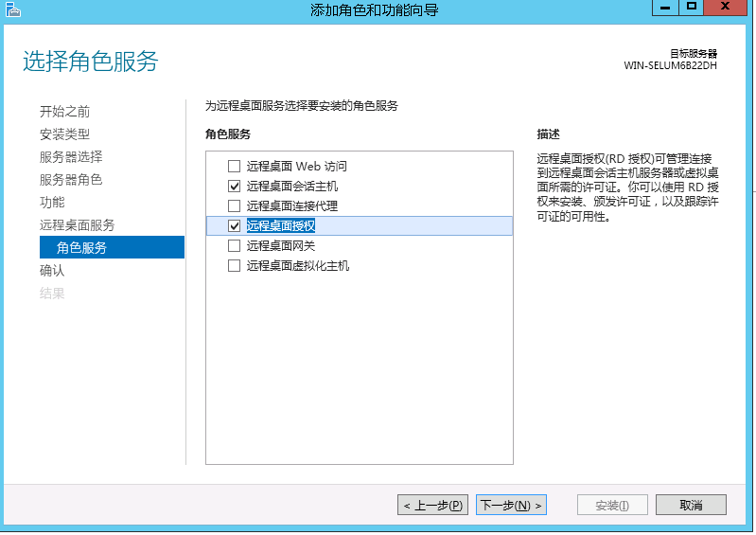Open the 安装类型 step
This screenshot has width=756, height=535.
click(x=64, y=134)
